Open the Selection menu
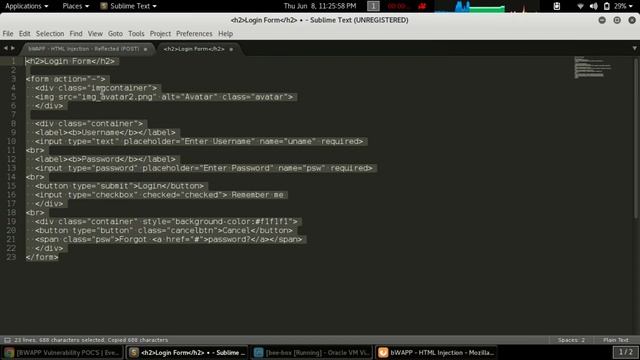 (x=50, y=33)
